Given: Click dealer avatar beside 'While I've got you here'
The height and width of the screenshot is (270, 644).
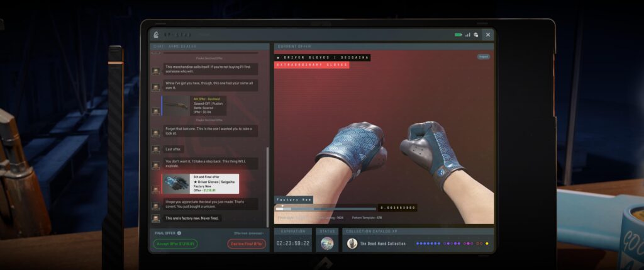Looking at the screenshot, I should click(x=156, y=87).
